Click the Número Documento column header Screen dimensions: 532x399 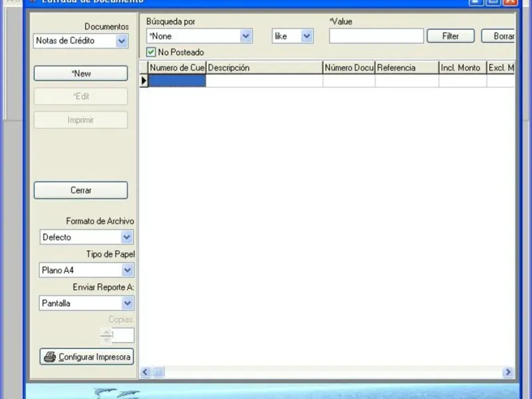pyautogui.click(x=349, y=68)
